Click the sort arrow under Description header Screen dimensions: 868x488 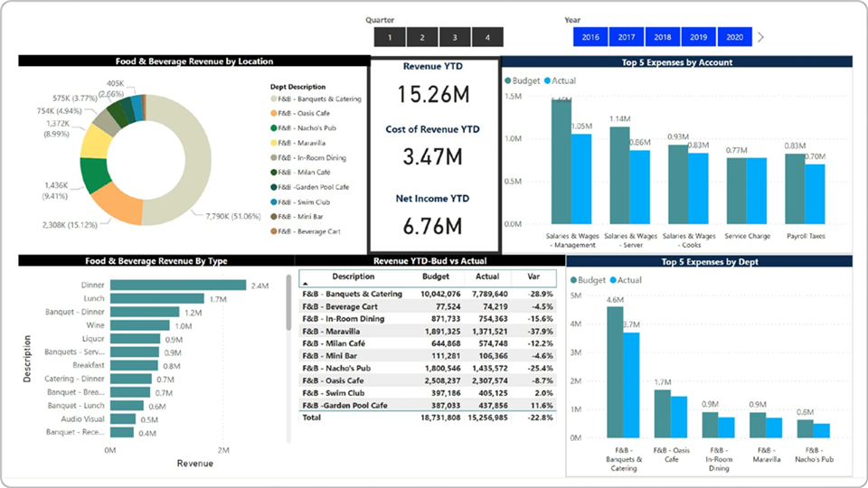(306, 284)
